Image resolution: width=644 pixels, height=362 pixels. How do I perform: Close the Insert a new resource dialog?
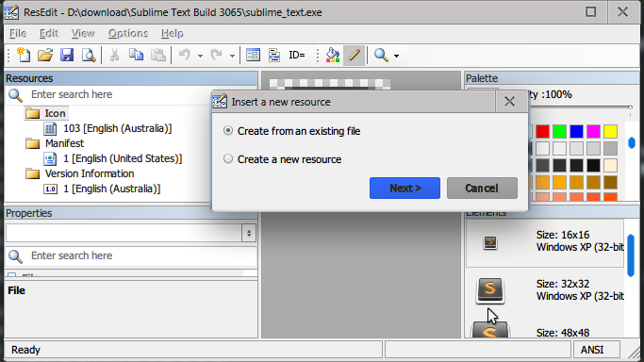coord(509,102)
